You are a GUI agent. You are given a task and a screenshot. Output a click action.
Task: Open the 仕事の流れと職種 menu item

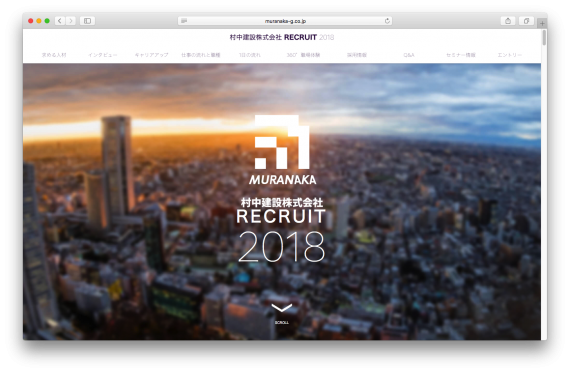click(201, 55)
